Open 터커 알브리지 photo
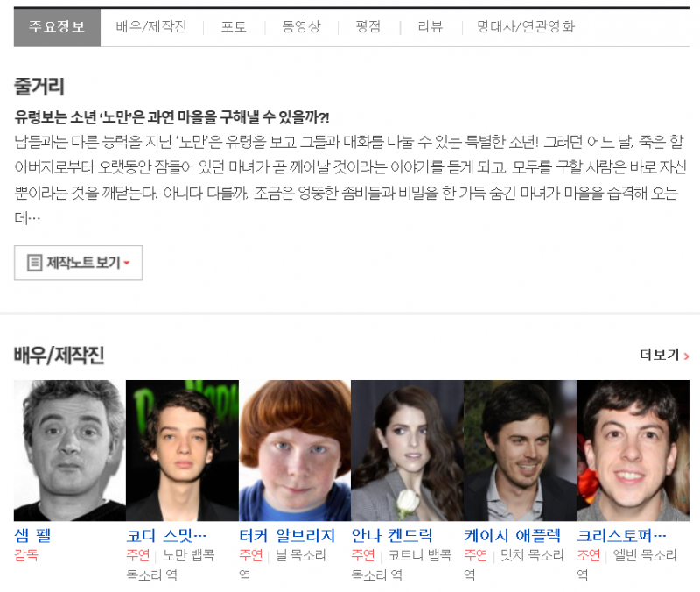Image resolution: width=700 pixels, height=592 pixels. pyautogui.click(x=295, y=450)
